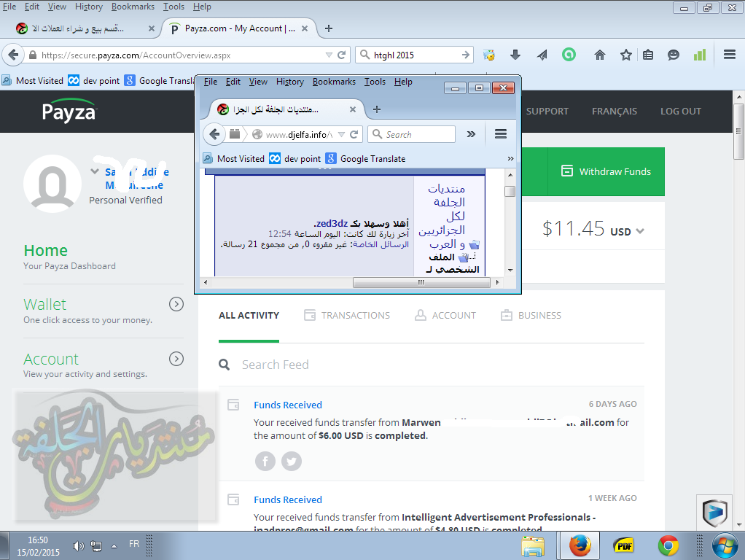Image resolution: width=745 pixels, height=560 pixels.
Task: Click the back arrow in the djelfa window
Action: [x=214, y=134]
